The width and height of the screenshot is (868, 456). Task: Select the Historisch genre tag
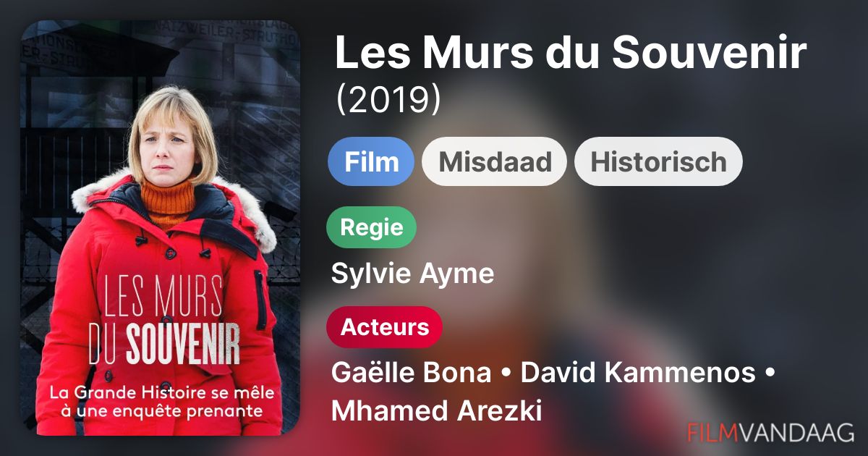(x=658, y=161)
